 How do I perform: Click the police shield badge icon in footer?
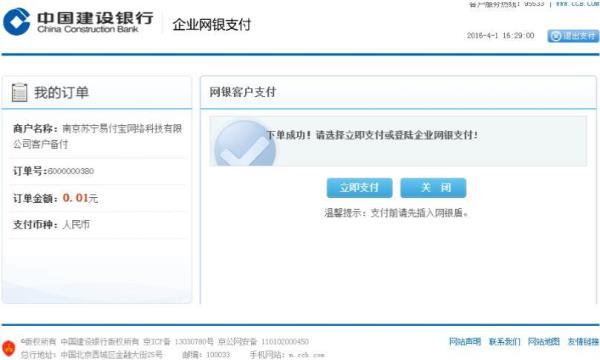tap(9, 348)
